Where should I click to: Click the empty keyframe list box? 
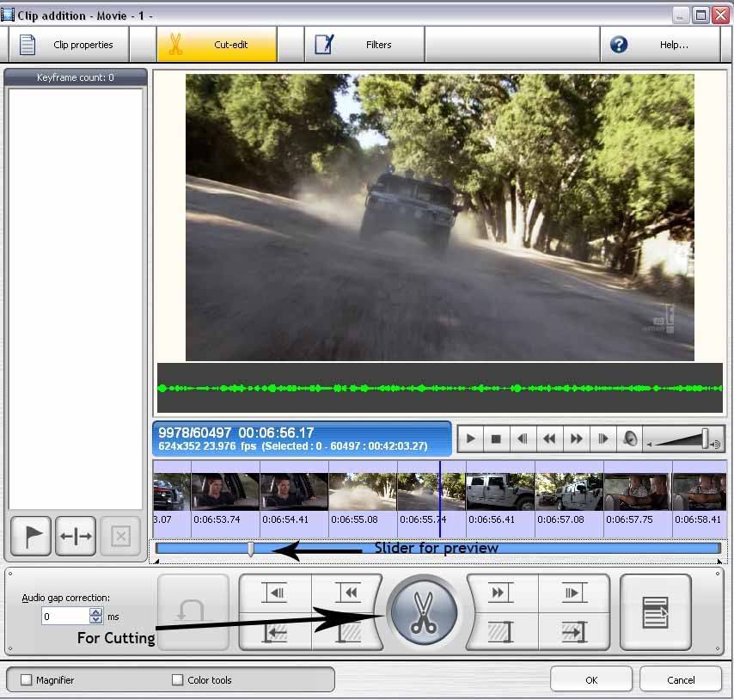tap(76, 298)
